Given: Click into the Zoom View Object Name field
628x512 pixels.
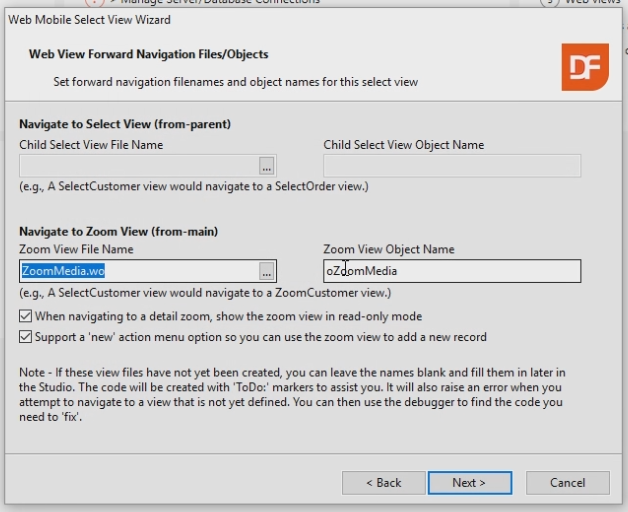Looking at the screenshot, I should coord(451,271).
